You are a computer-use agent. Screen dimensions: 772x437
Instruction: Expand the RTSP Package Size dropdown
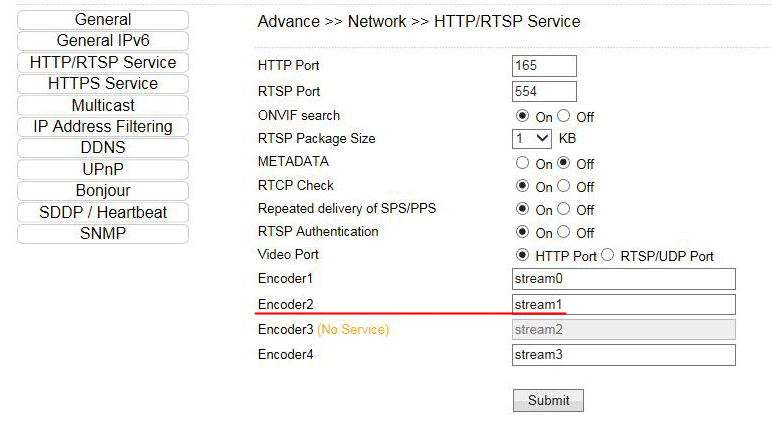point(532,139)
